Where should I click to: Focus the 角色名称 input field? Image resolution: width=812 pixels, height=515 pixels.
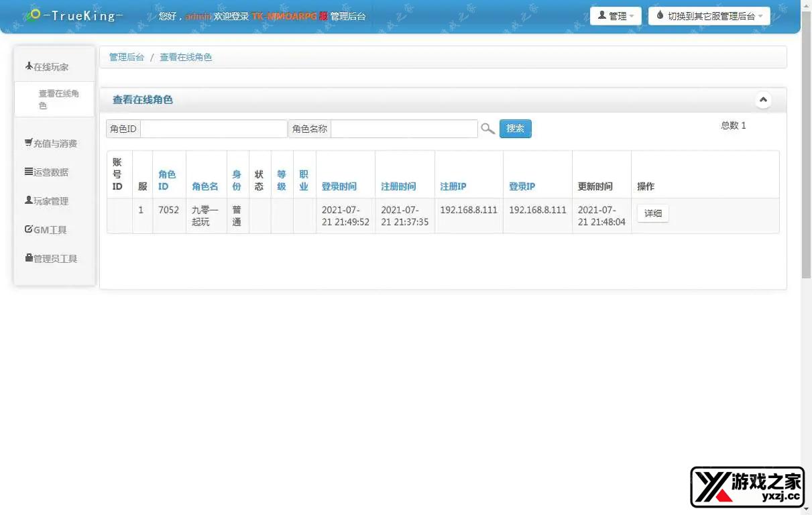(404, 129)
